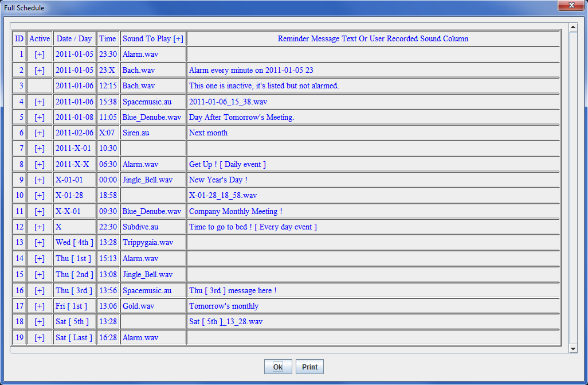Toggle Active [+] for Gold.wav row 17
Viewport: 588px width, 385px height.
click(x=40, y=306)
